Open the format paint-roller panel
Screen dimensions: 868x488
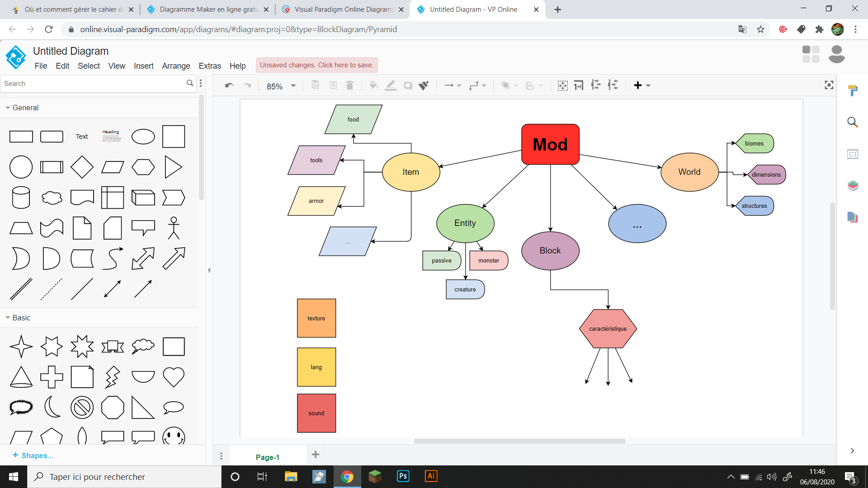pos(853,90)
